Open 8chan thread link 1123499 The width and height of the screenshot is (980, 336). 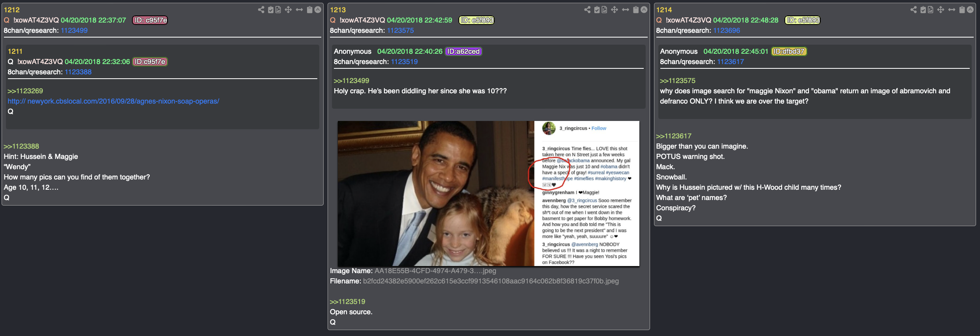pos(74,30)
